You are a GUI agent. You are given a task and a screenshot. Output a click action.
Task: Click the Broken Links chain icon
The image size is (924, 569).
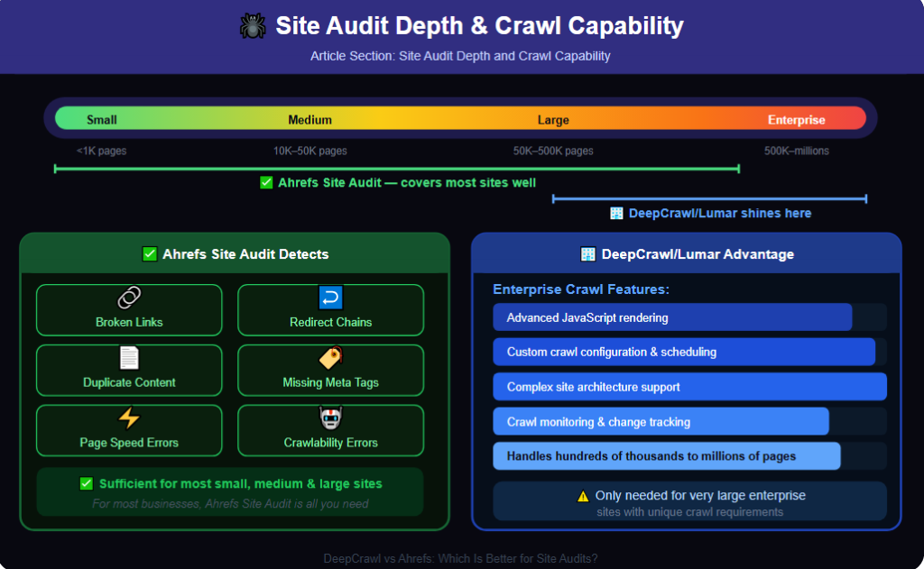pyautogui.click(x=129, y=298)
